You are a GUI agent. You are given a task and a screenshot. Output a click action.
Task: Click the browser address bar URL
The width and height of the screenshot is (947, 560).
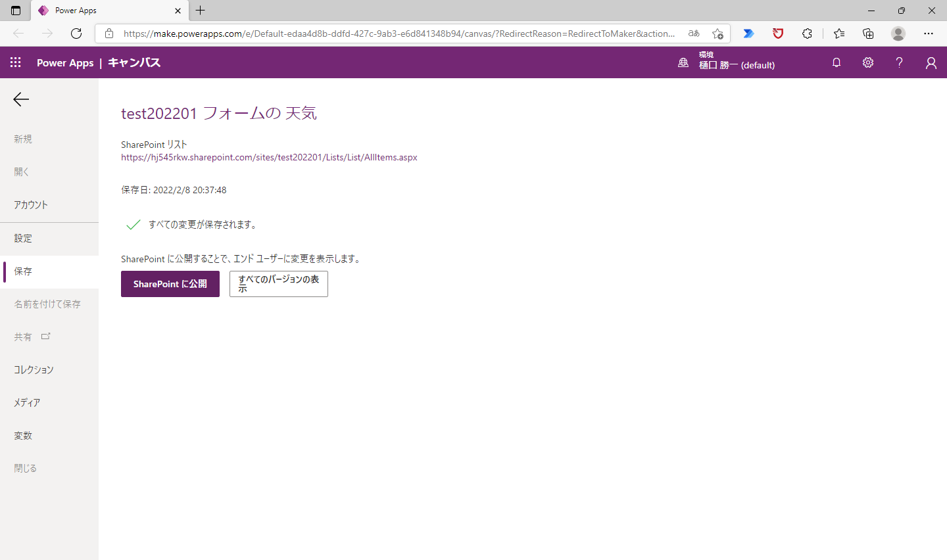pos(399,34)
